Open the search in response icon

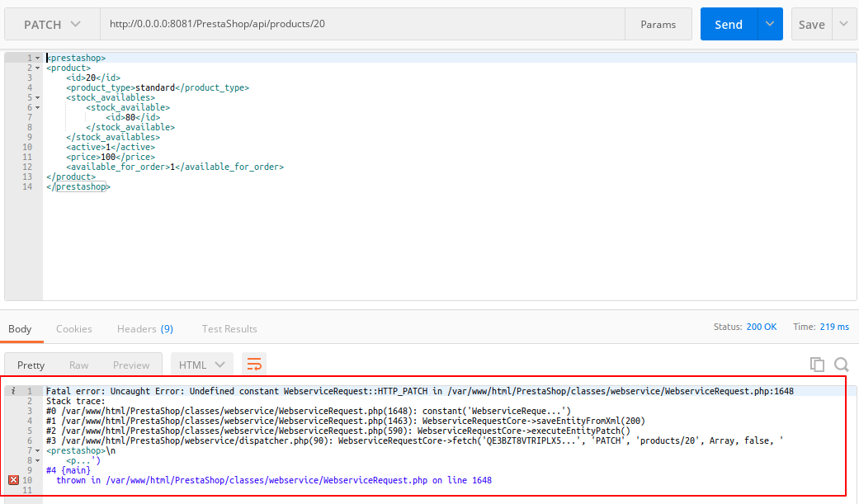click(841, 363)
